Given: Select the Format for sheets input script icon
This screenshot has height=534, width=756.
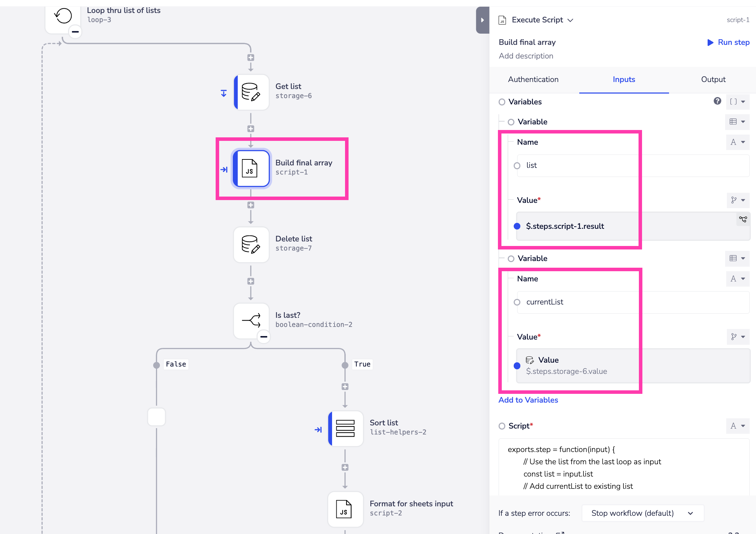Looking at the screenshot, I should click(x=345, y=509).
